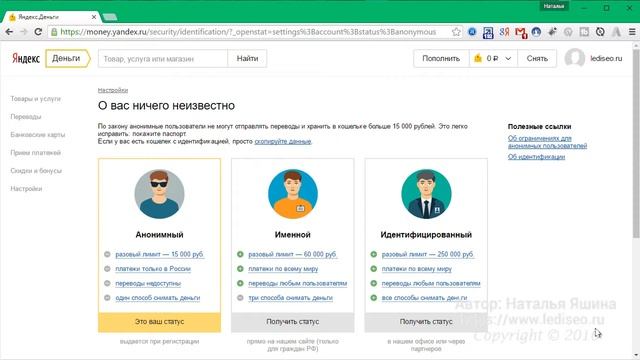Open Товары и услуги in sidebar
The image size is (640, 360).
pos(36,99)
